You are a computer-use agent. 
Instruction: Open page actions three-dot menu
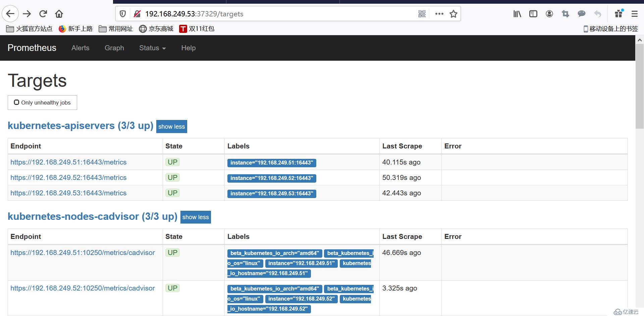pyautogui.click(x=439, y=14)
